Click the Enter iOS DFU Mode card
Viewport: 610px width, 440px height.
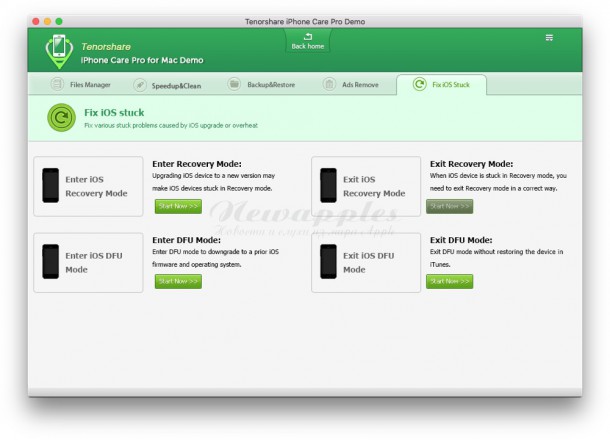pos(88,263)
